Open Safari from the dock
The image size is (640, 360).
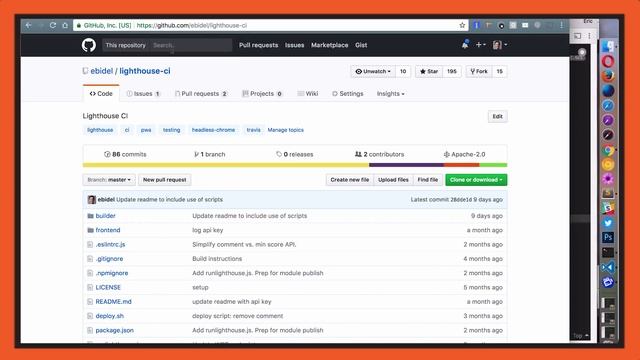coord(608,106)
